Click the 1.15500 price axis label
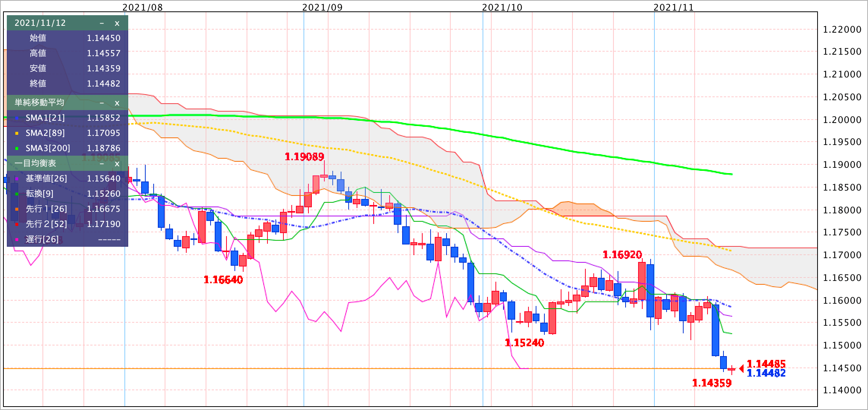The image size is (868, 410). pos(842,323)
